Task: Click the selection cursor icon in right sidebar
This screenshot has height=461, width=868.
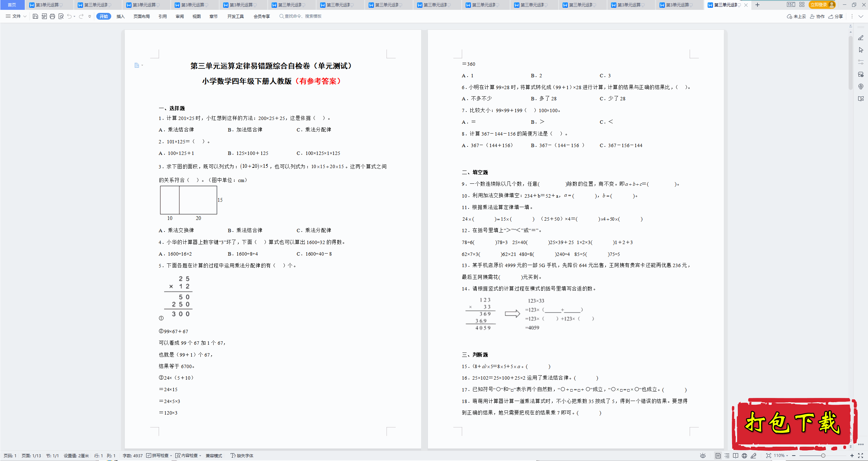Action: [861, 50]
